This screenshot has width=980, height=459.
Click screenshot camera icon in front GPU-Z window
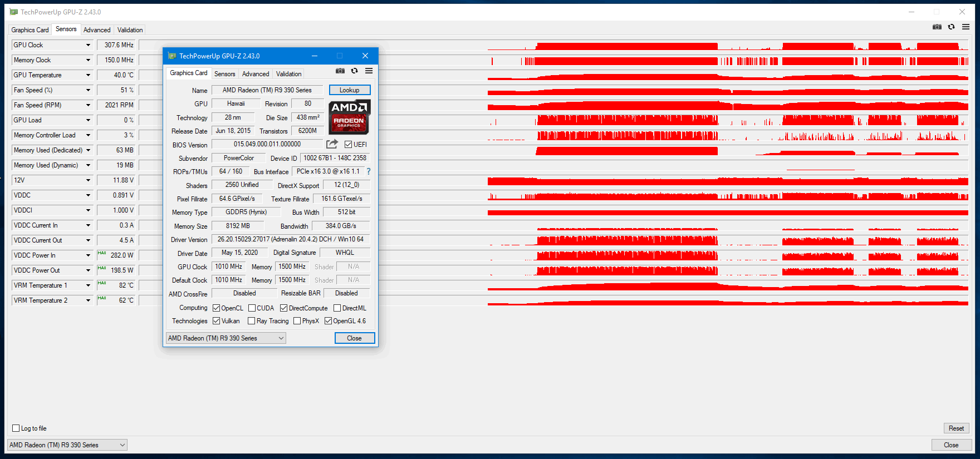[x=340, y=71]
